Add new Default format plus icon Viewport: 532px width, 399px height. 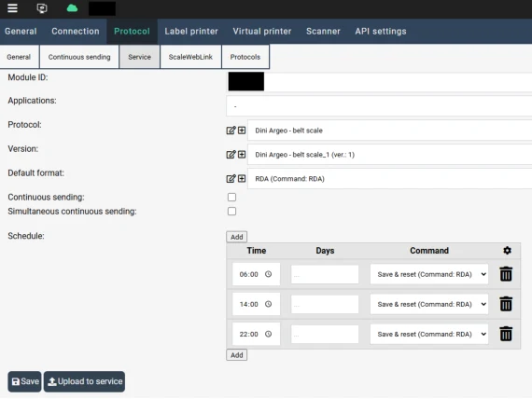[x=242, y=179]
